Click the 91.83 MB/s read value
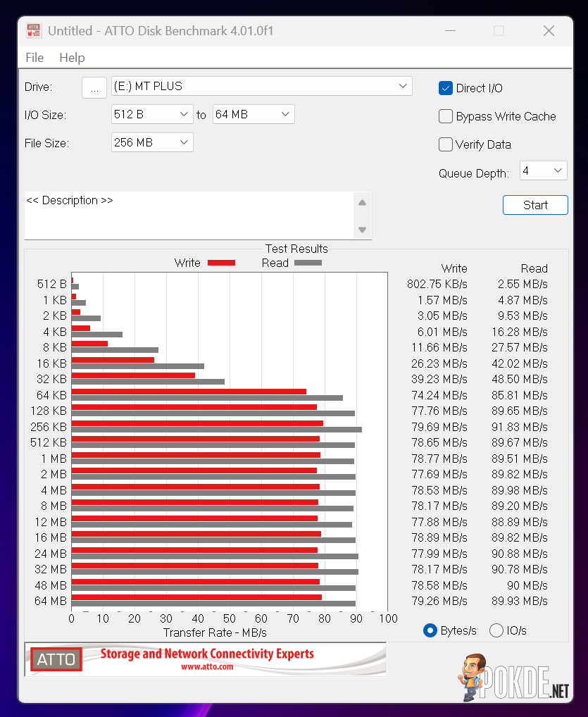Viewport: 588px width, 717px height. pyautogui.click(x=520, y=427)
